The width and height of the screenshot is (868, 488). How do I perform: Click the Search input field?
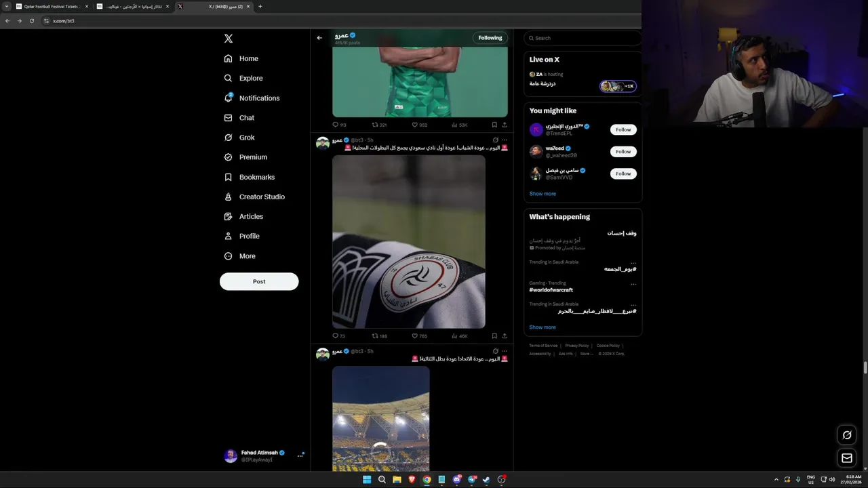(583, 38)
